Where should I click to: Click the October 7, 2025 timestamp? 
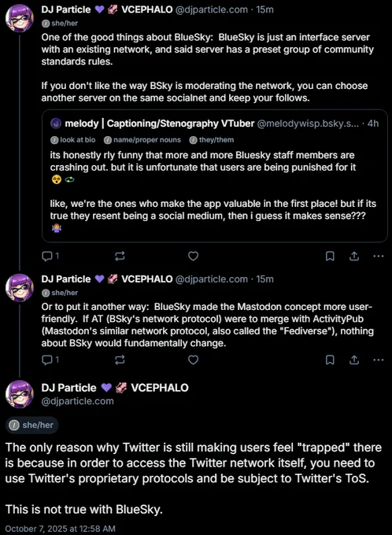(x=60, y=529)
